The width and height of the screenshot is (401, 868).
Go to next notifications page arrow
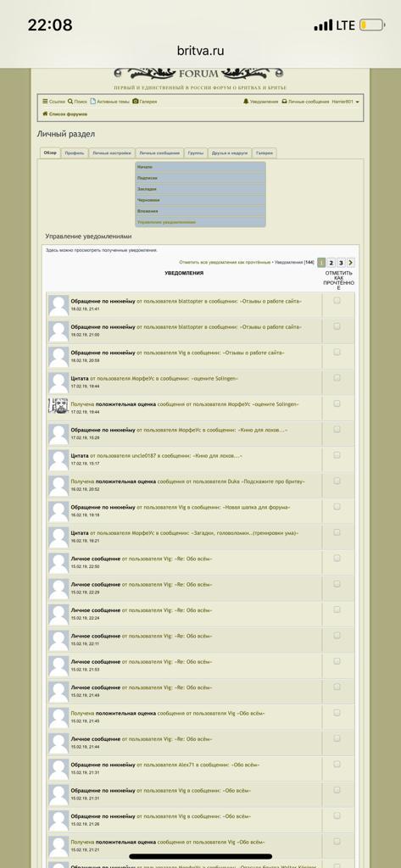pos(351,263)
